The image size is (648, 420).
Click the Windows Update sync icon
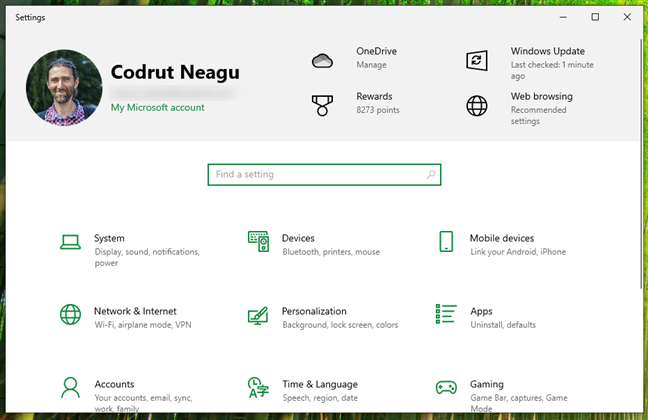tap(477, 60)
